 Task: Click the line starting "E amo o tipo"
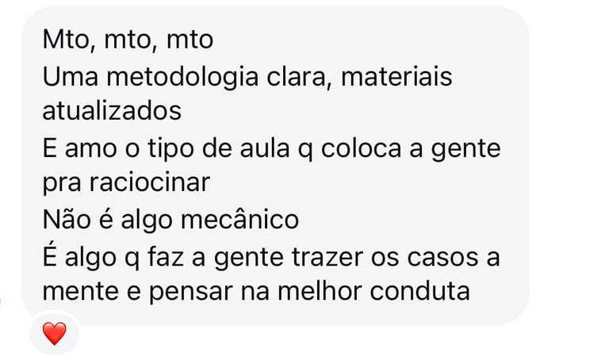pyautogui.click(x=271, y=149)
